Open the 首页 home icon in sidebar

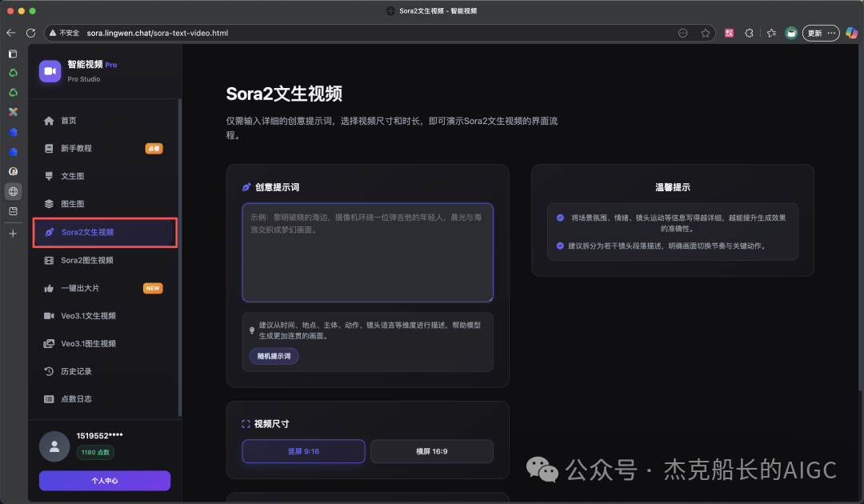click(x=50, y=120)
